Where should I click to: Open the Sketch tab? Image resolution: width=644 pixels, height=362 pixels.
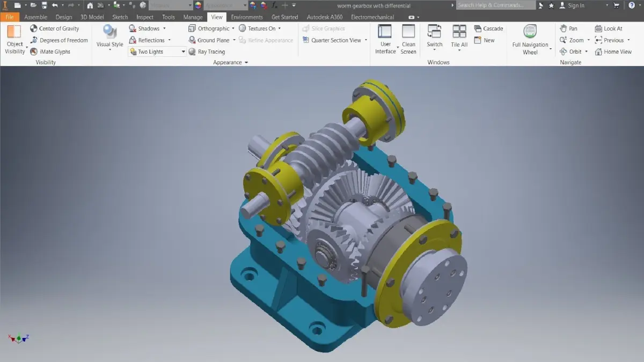click(x=120, y=17)
